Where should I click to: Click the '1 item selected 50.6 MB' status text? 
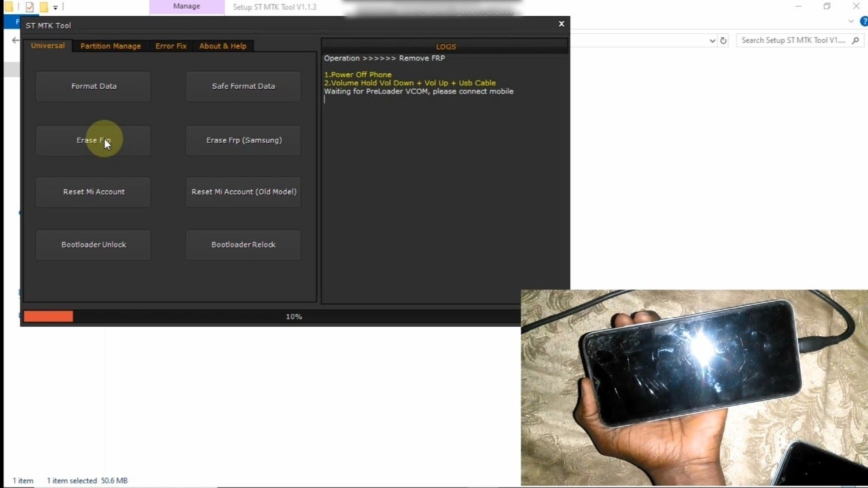tap(87, 481)
